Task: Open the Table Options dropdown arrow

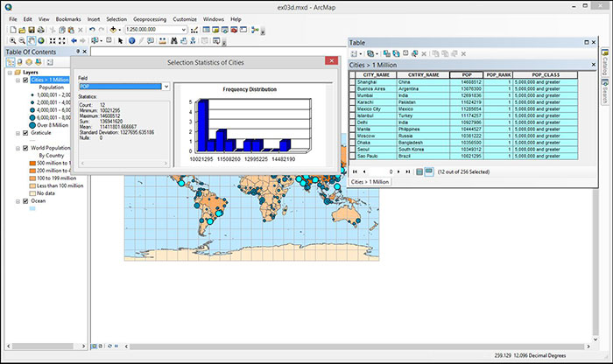Action: tap(361, 54)
